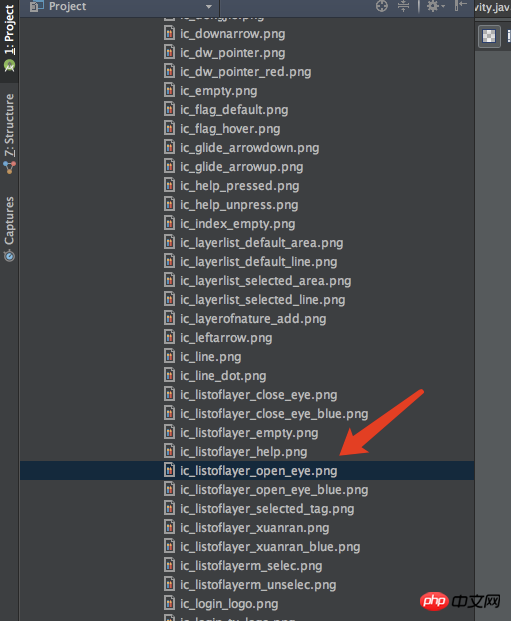Viewport: 511px width, 621px height.
Task: Click the dropdown arrow next to gear icon
Action: pyautogui.click(x=443, y=6)
